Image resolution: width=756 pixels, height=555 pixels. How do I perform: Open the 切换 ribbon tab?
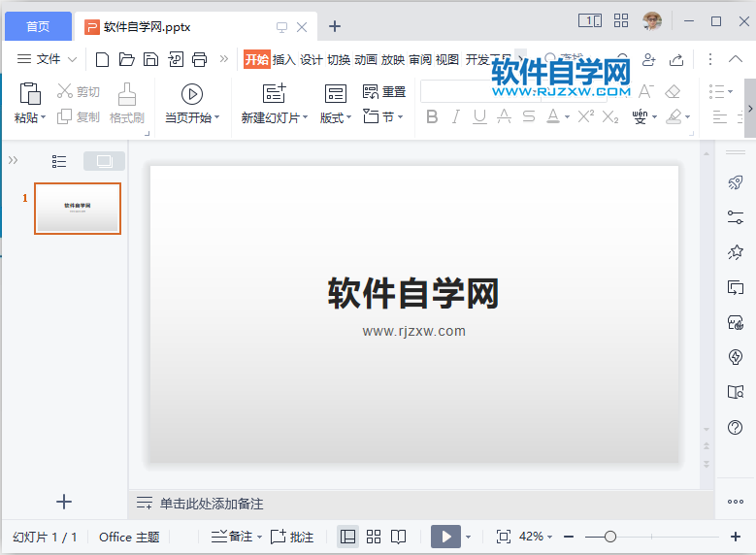(x=339, y=59)
